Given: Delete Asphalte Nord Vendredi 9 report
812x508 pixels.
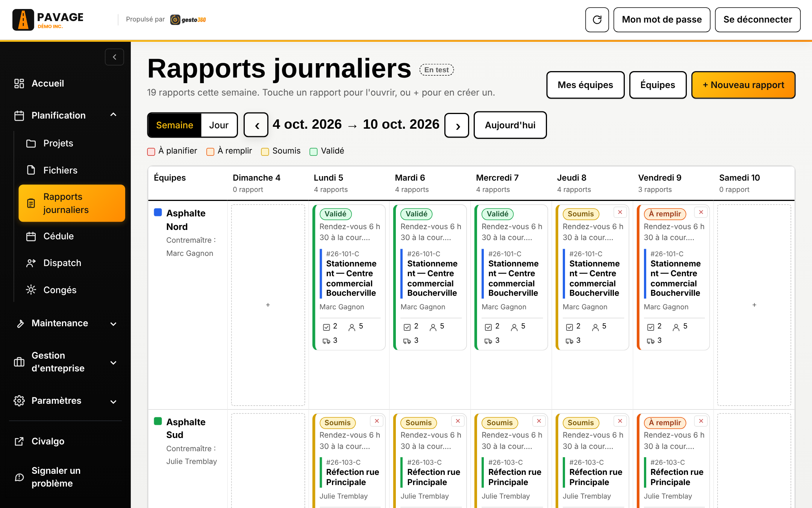Looking at the screenshot, I should (x=701, y=213).
